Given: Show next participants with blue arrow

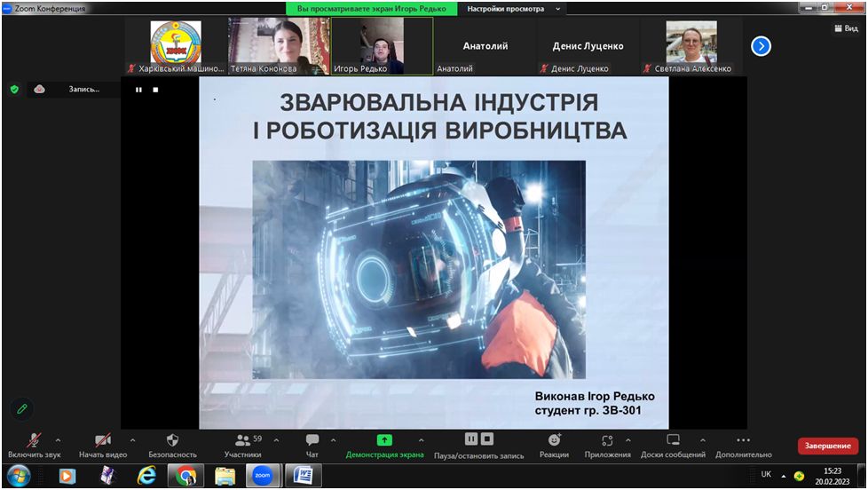Looking at the screenshot, I should [761, 46].
